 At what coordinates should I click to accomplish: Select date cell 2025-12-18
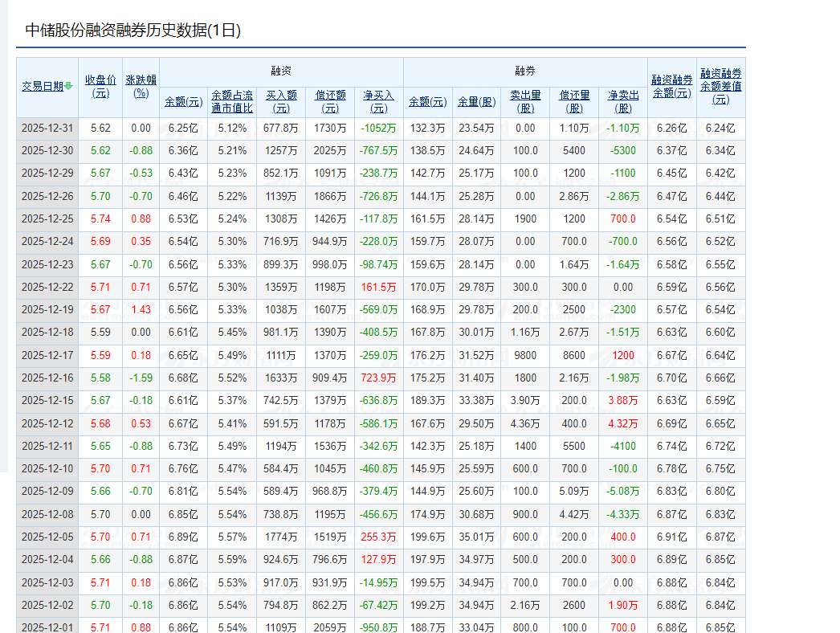[47, 332]
